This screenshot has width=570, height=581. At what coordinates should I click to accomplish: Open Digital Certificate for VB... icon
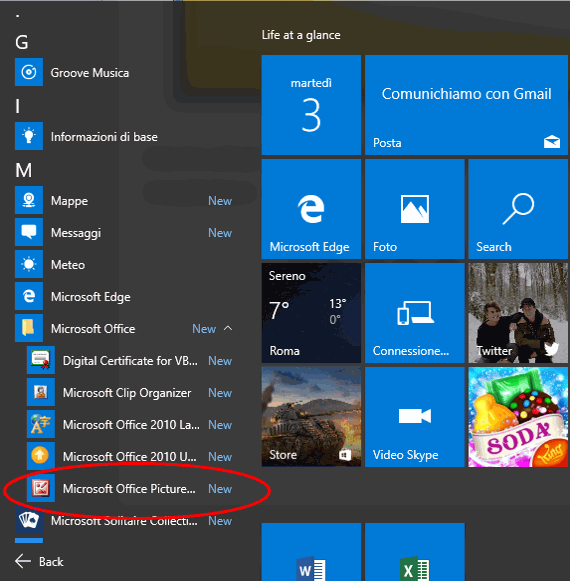(41, 360)
